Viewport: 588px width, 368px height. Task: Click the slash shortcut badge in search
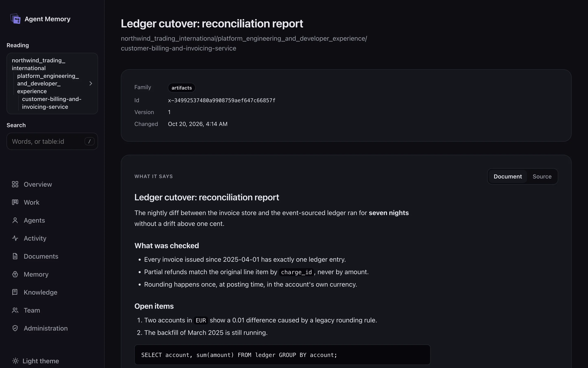pos(89,141)
